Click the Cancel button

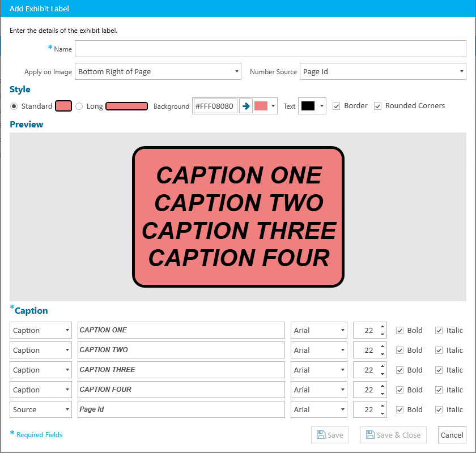click(x=452, y=435)
